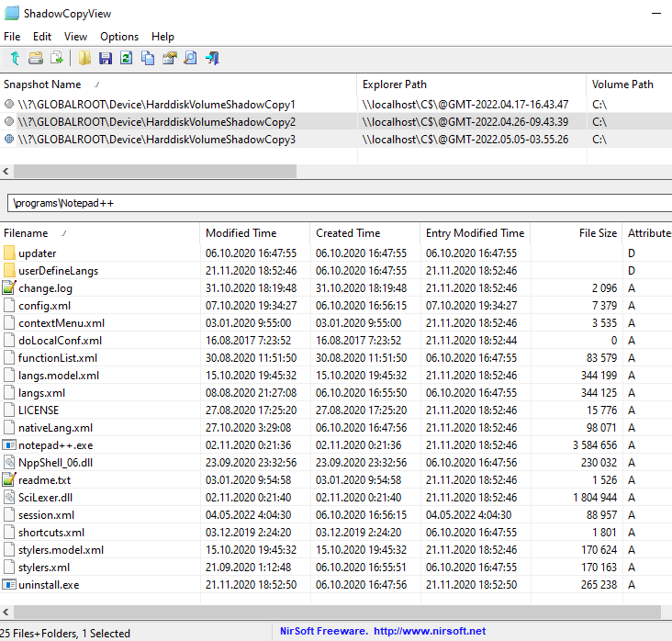Click the updater folder icon
672x641 pixels.
[x=9, y=253]
